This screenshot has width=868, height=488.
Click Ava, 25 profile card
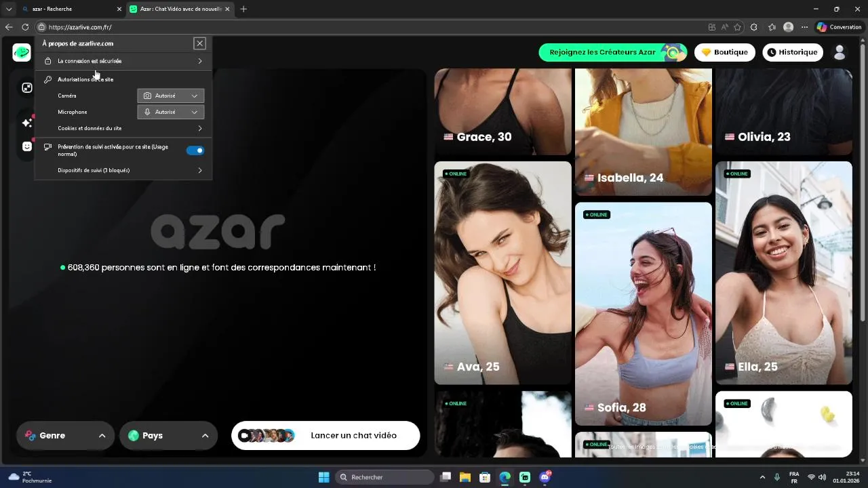pyautogui.click(x=502, y=272)
